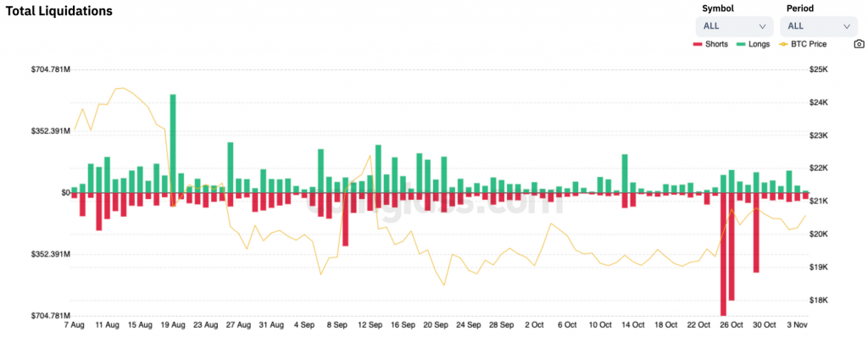Click the 30 Oct x-axis label
868x337 pixels.
[764, 325]
